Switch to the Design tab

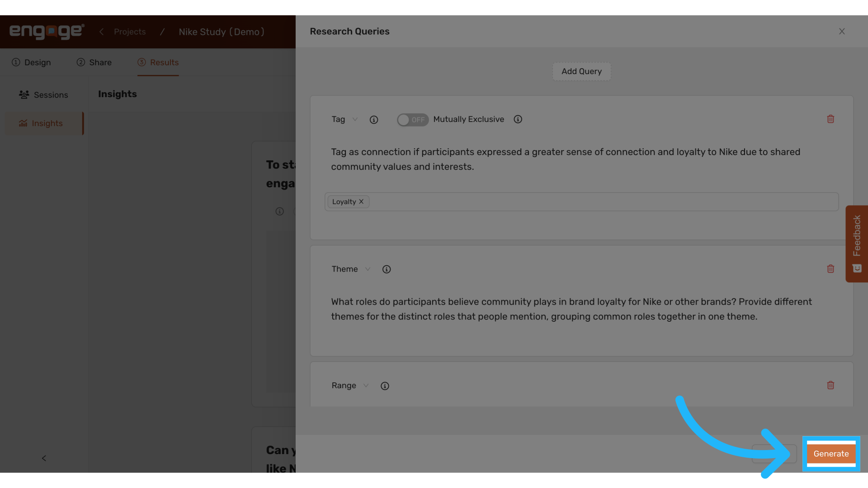pos(31,62)
